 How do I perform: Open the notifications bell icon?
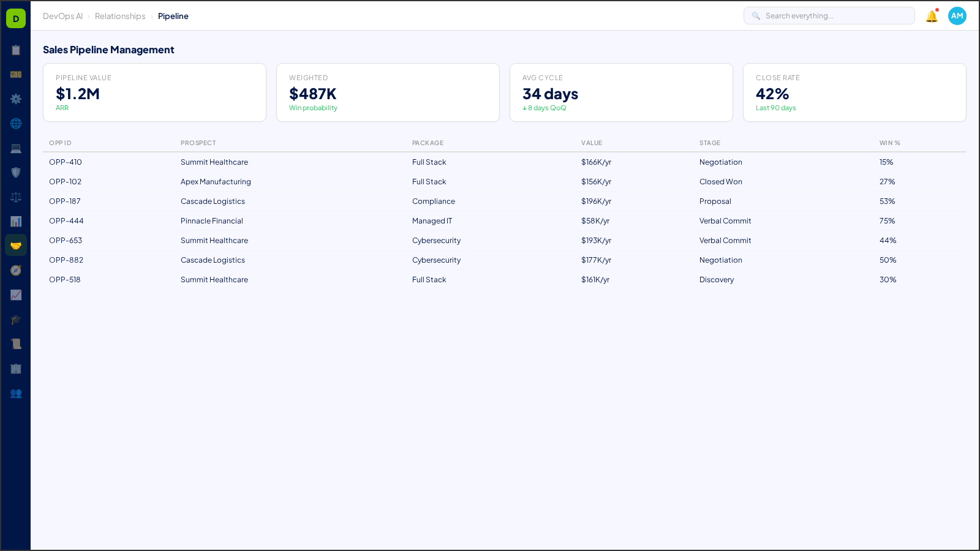pos(930,17)
